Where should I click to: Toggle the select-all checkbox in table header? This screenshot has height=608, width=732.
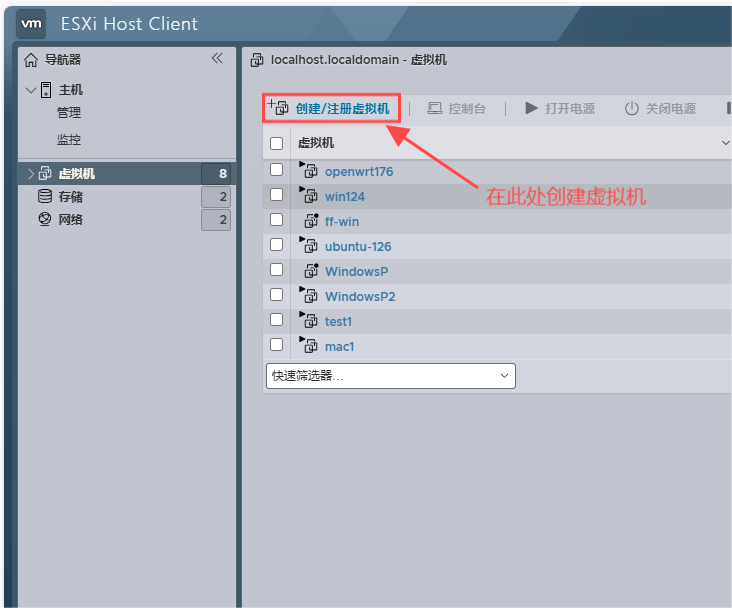point(276,143)
